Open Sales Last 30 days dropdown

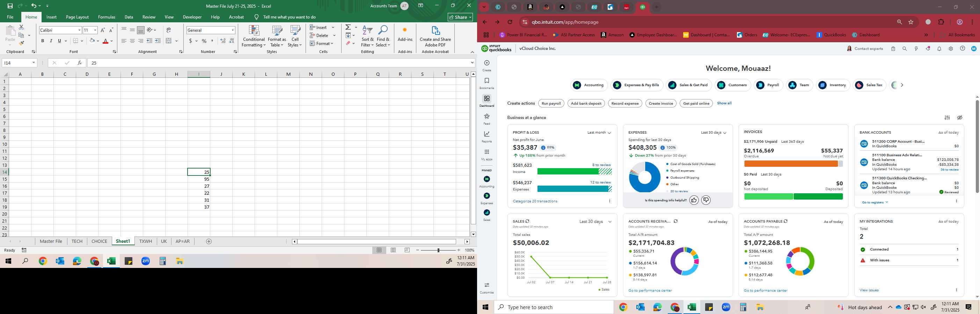595,222
